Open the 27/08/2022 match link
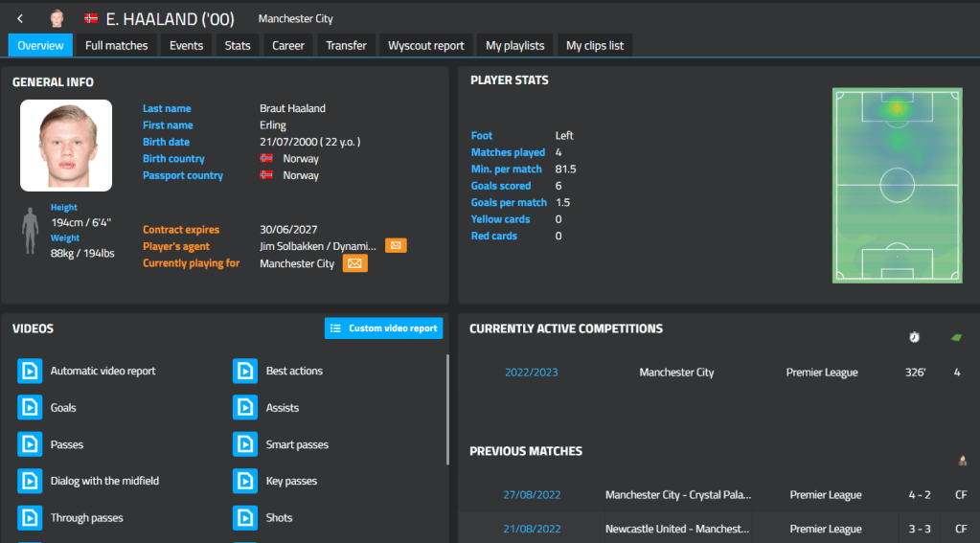This screenshot has height=543, width=980. pyautogui.click(x=532, y=495)
